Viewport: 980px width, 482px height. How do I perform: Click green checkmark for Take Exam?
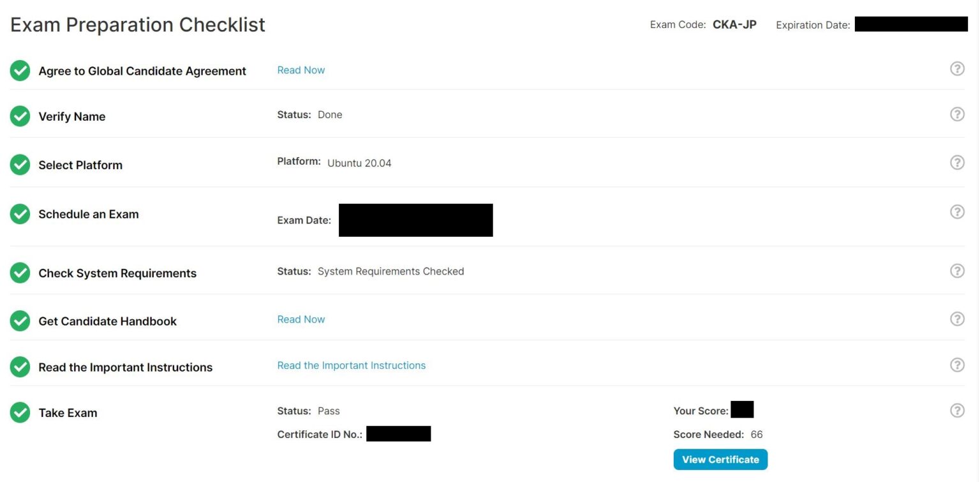20,412
